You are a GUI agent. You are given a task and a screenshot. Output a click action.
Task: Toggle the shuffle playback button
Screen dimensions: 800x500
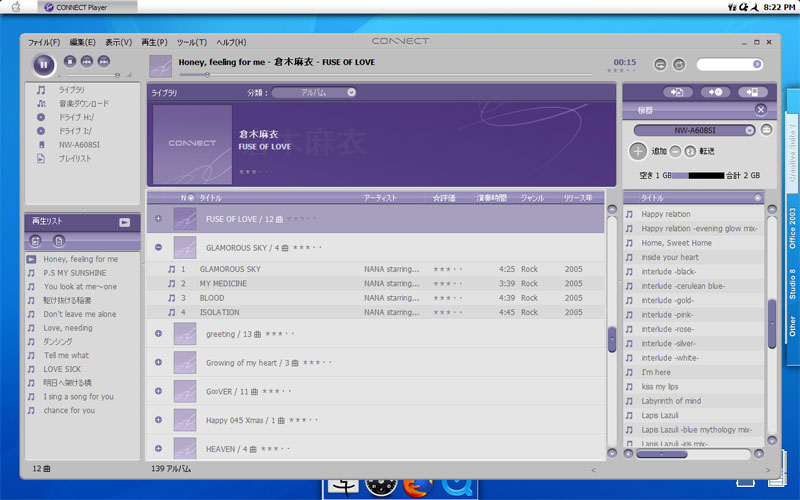(x=679, y=65)
